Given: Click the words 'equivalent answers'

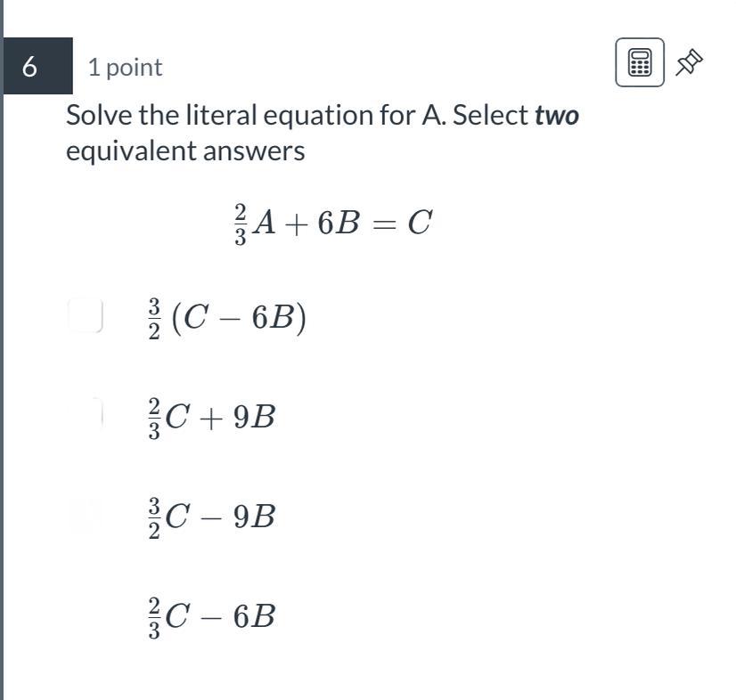Looking at the screenshot, I should click(185, 151).
